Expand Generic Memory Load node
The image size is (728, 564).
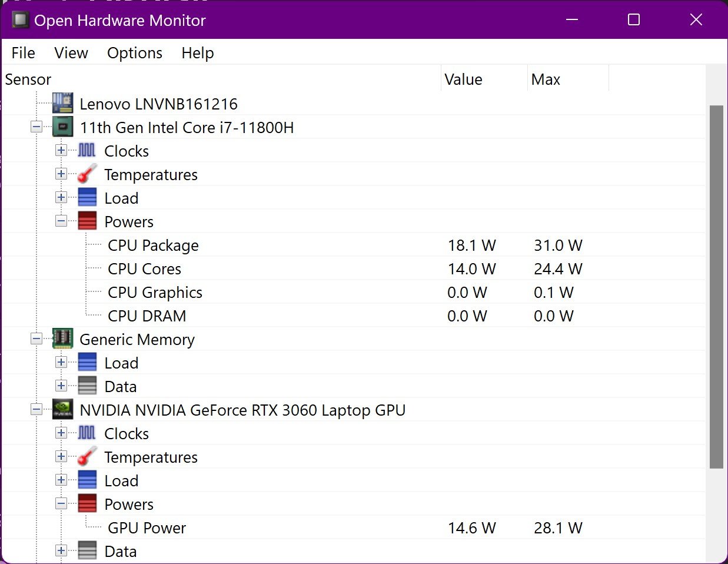click(61, 362)
